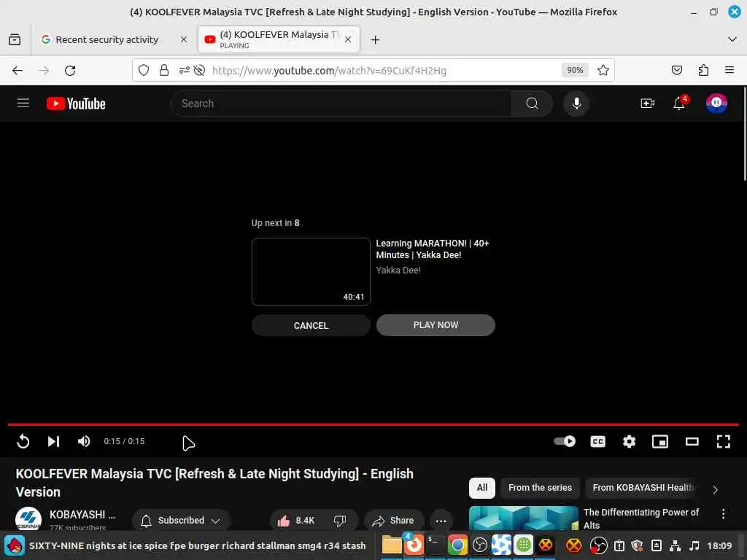Open a new browser tab
Screen dimensions: 747x560
pyautogui.click(x=376, y=39)
